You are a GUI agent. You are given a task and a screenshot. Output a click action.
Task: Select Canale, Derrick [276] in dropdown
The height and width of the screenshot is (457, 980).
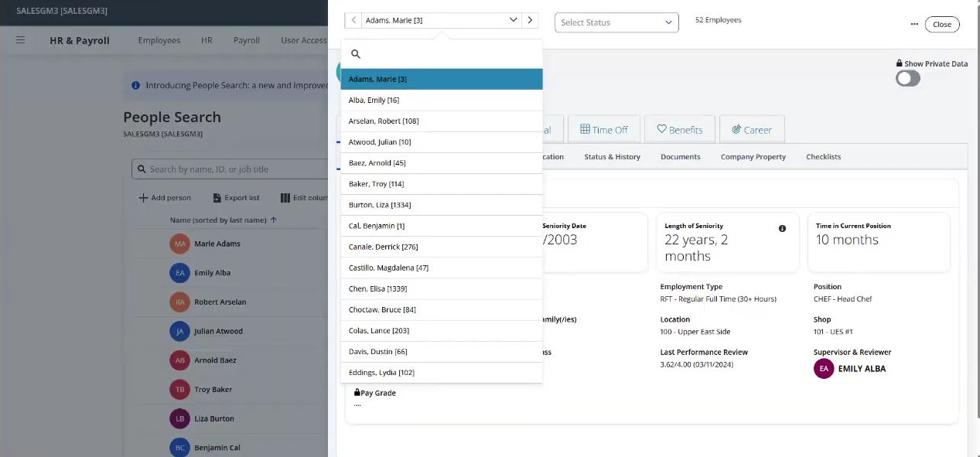[442, 247]
